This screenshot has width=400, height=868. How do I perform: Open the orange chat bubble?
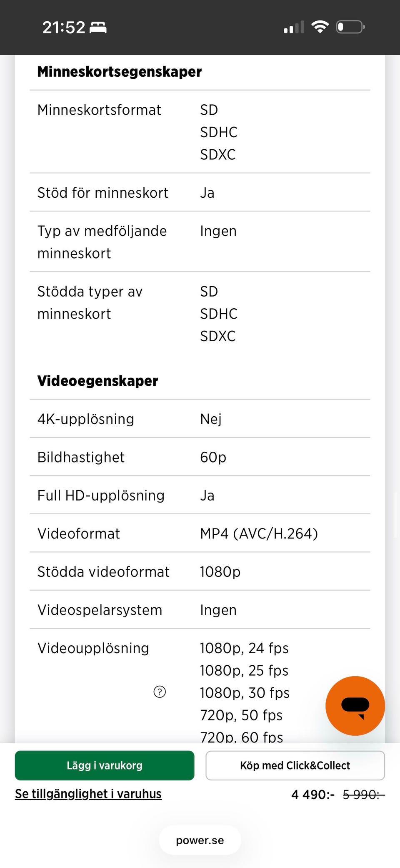tap(355, 706)
